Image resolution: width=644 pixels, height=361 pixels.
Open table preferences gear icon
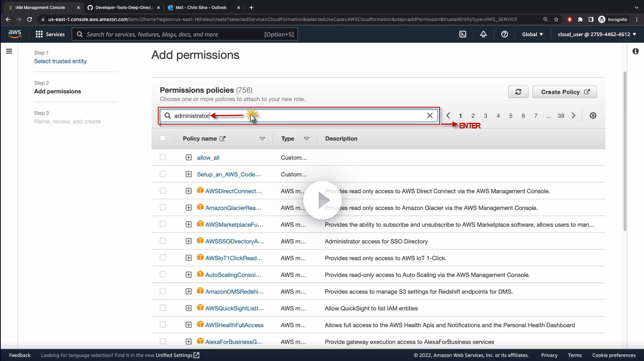pyautogui.click(x=593, y=116)
